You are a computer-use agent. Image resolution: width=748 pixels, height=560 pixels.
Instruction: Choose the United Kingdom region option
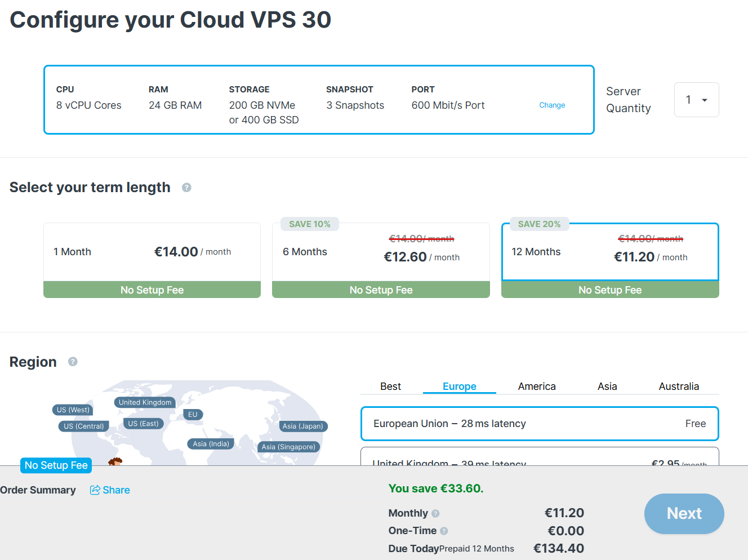[x=540, y=456]
